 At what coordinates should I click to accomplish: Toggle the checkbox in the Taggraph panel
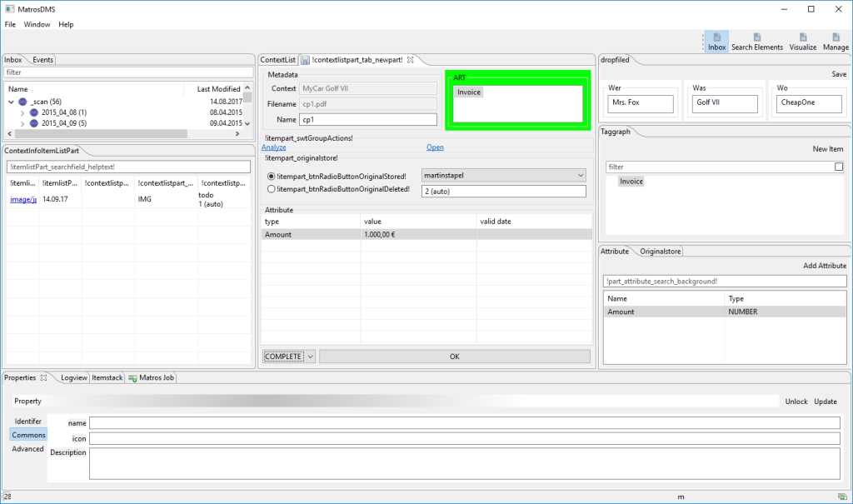click(x=839, y=166)
